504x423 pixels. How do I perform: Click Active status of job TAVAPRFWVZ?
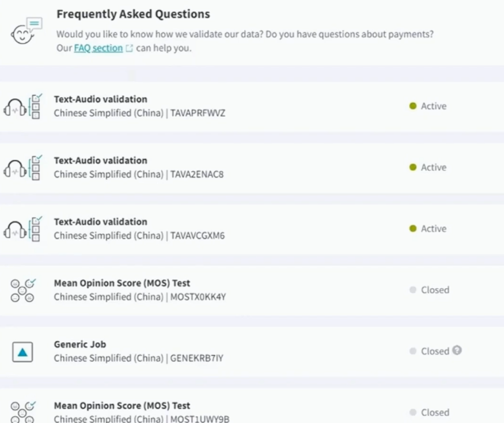[428, 106]
